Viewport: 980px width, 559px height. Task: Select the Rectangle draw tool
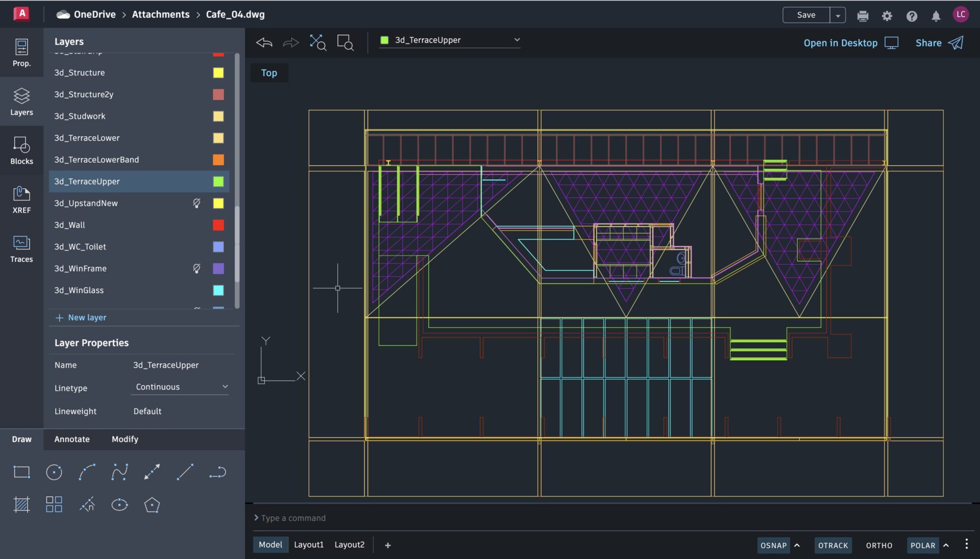click(x=21, y=472)
